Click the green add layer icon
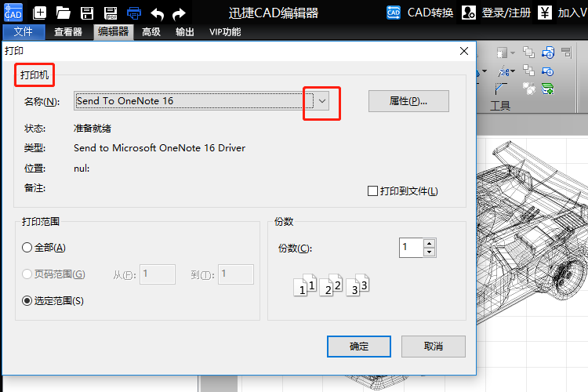Screen dimensions: 588x392 pyautogui.click(x=549, y=88)
